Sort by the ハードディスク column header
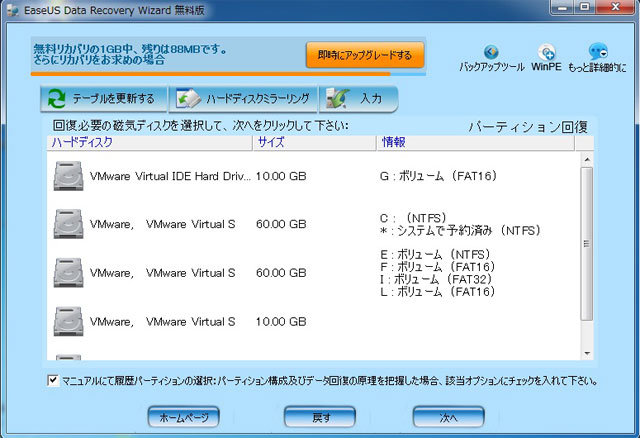This screenshot has height=438, width=640. click(x=149, y=142)
